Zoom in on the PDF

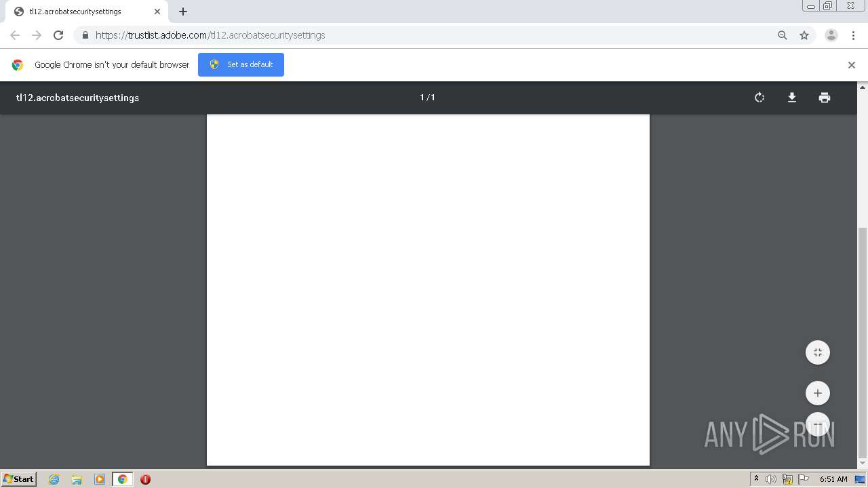point(818,393)
